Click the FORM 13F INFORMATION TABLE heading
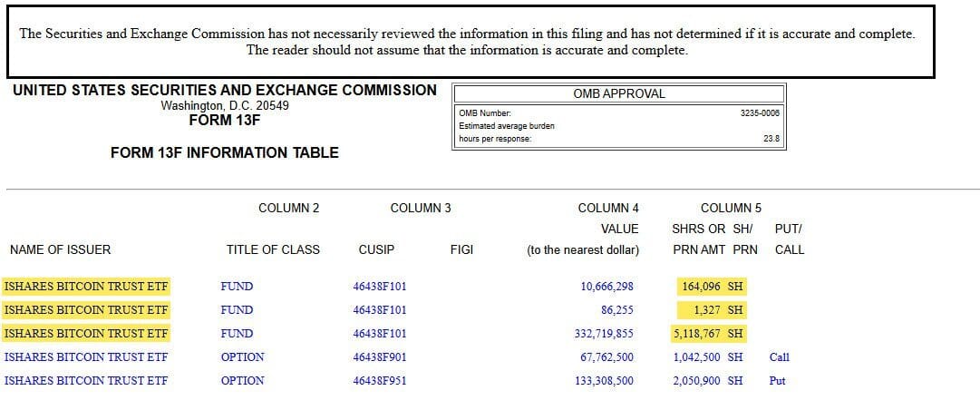980x410 pixels. [224, 152]
